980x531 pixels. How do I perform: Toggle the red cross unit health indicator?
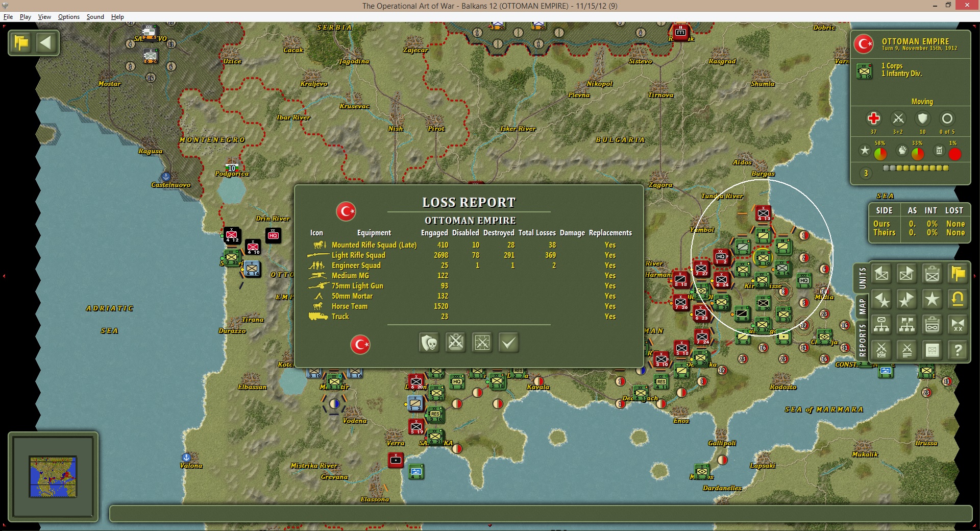pos(873,118)
